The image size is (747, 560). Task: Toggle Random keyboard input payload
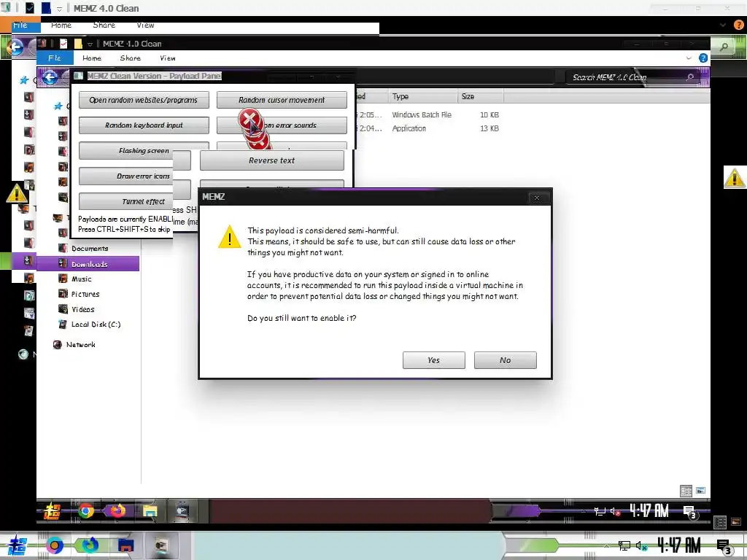point(144,125)
